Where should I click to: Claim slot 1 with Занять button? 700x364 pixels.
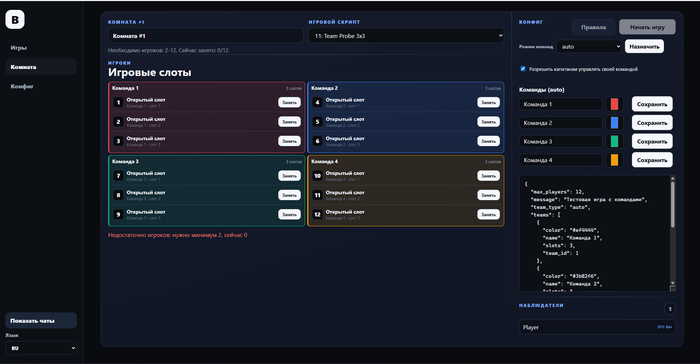point(289,102)
